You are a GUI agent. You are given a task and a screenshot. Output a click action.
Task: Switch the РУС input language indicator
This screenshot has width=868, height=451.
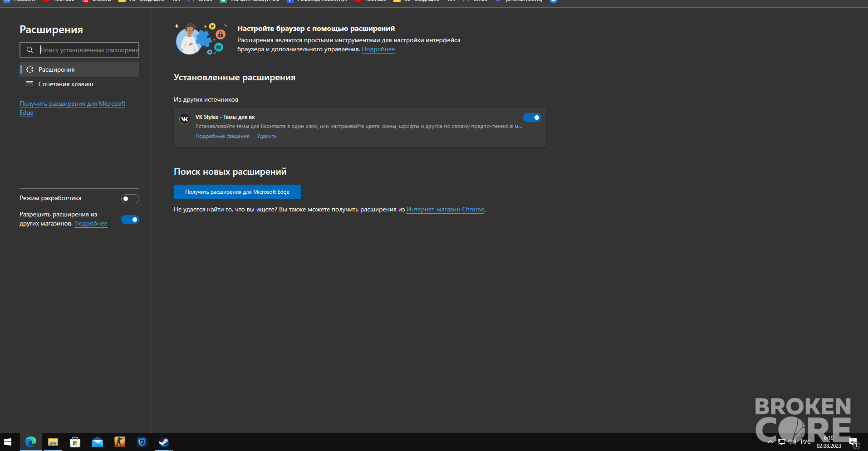(x=806, y=442)
